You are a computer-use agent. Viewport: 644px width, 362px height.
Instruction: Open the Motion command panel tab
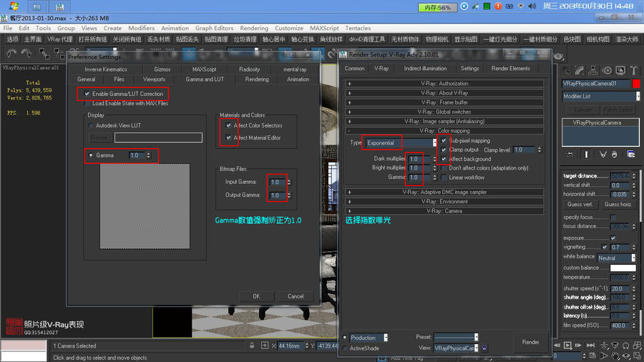[607, 71]
